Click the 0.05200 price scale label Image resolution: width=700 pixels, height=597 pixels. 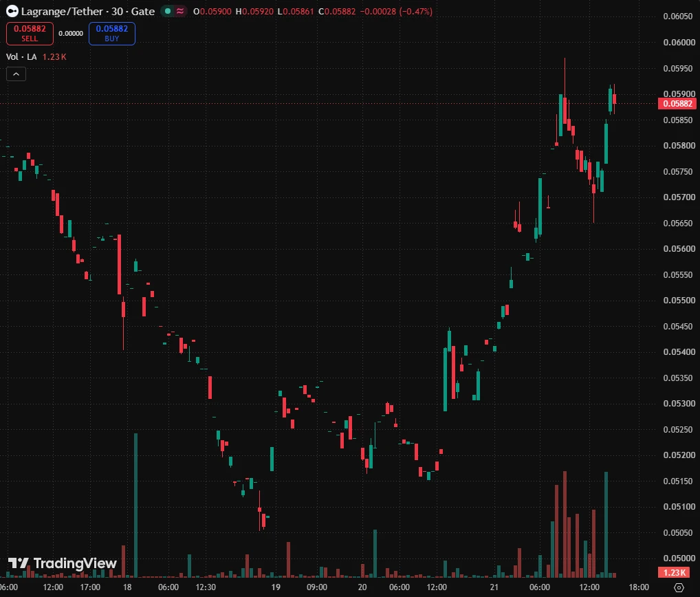pos(679,455)
